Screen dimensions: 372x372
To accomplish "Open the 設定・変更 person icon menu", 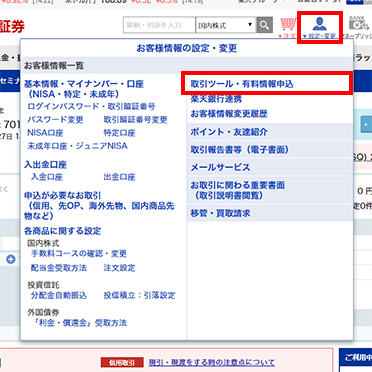I will pos(319,27).
